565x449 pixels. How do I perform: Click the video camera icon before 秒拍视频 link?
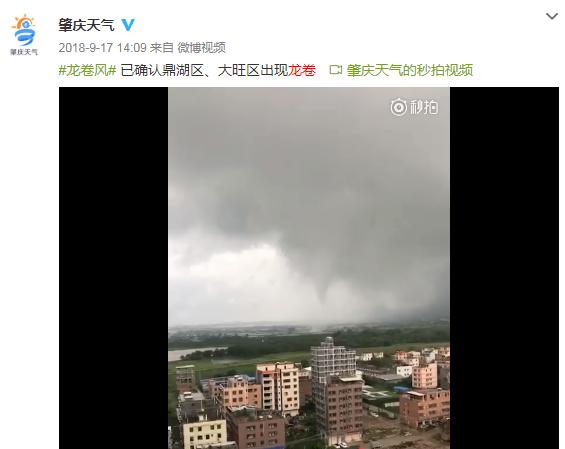tap(335, 70)
